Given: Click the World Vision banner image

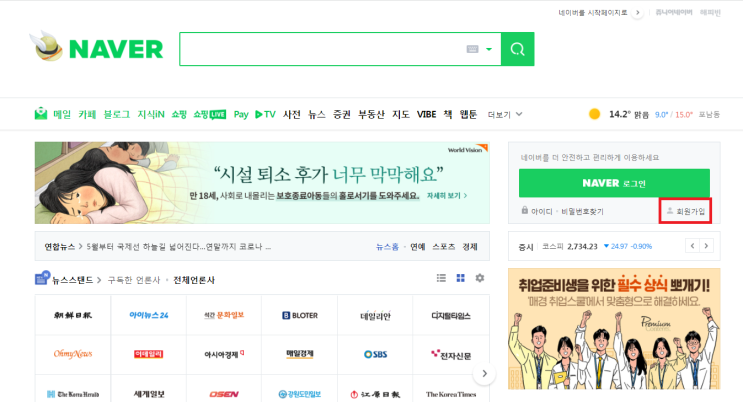Looking at the screenshot, I should [x=262, y=183].
